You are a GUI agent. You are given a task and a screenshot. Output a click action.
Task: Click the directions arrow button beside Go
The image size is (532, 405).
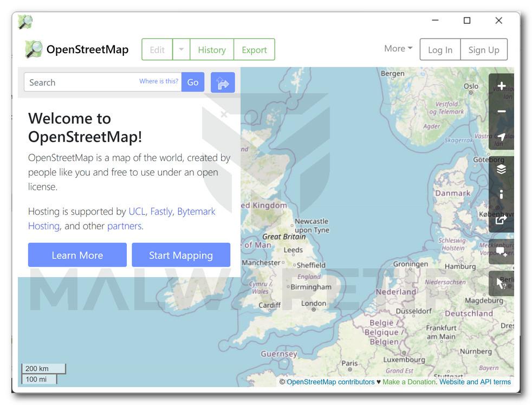(223, 82)
